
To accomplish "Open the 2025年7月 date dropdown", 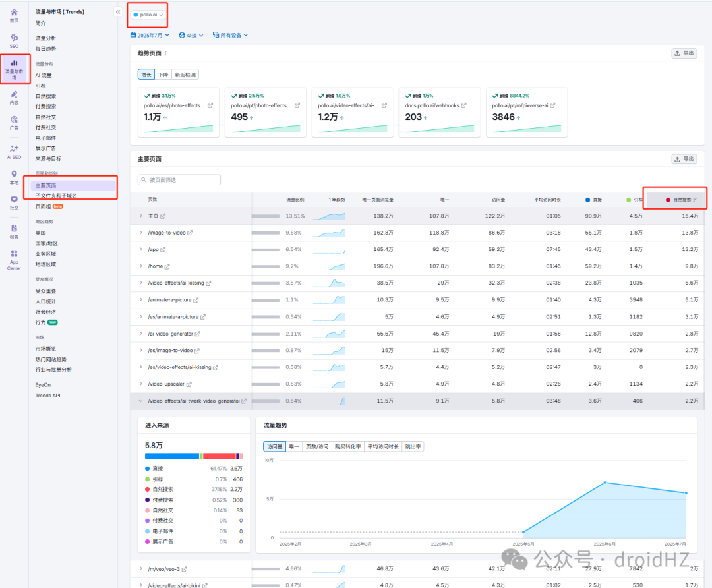I will [x=150, y=35].
